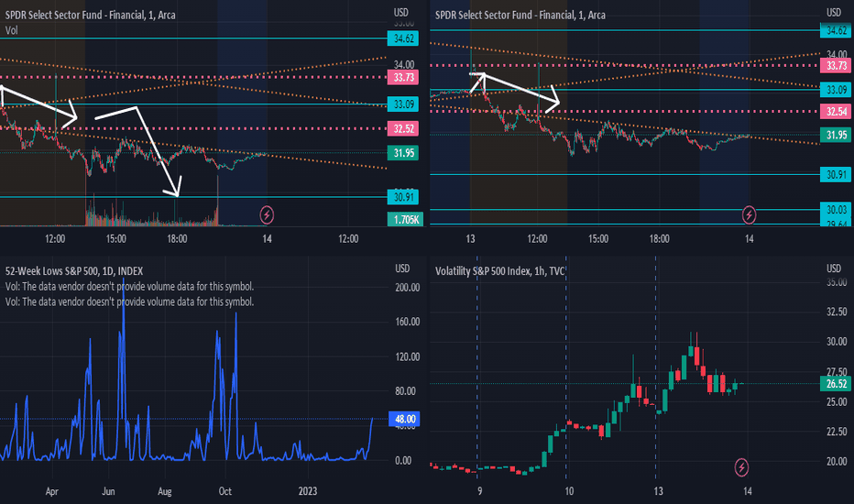This screenshot has width=854, height=504.
Task: Click the 120.00 axis value
Action: [408, 356]
